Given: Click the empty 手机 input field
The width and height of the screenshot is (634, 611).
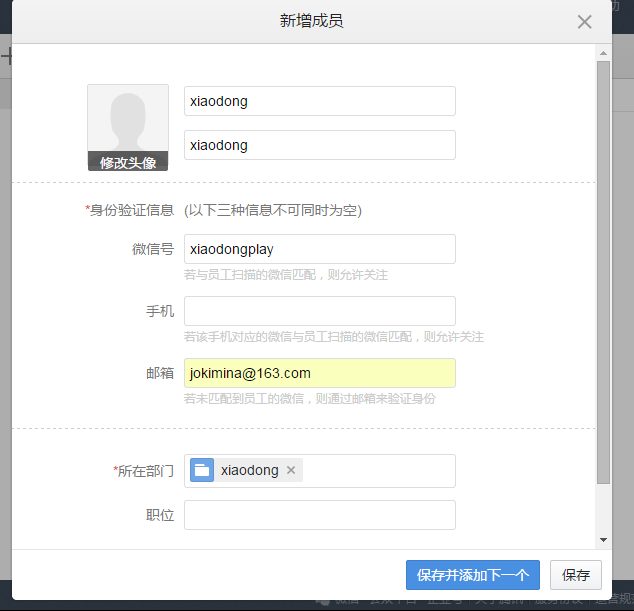Looking at the screenshot, I should click(320, 311).
